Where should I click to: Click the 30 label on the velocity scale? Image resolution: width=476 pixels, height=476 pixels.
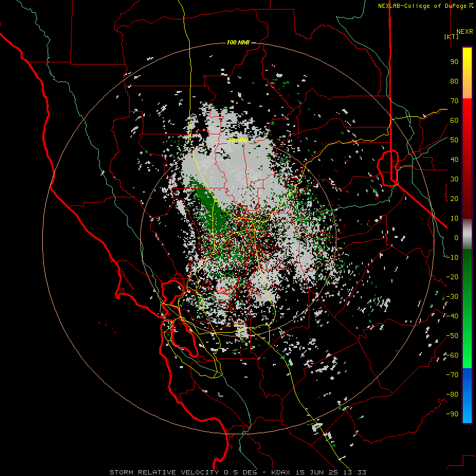pos(454,179)
